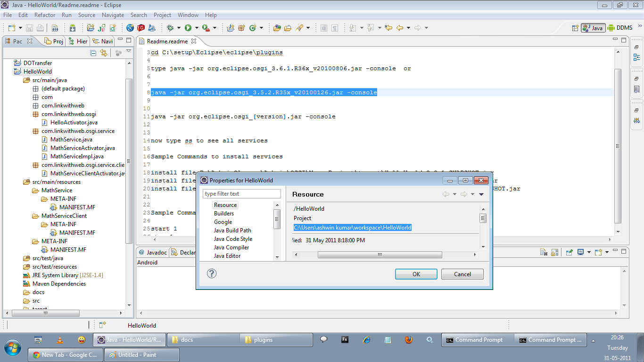
Task: Open VLC media player taskbar icon
Action: pos(60,340)
